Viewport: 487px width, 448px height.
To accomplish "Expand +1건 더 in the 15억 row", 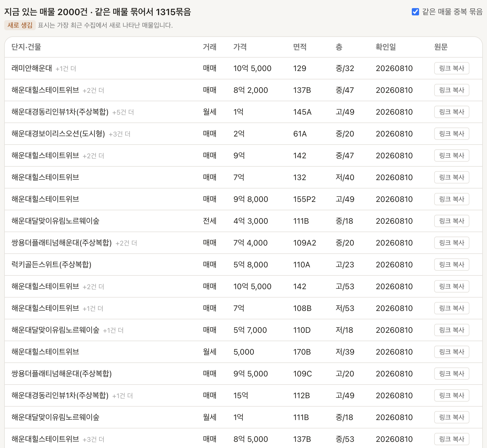I will click(122, 396).
